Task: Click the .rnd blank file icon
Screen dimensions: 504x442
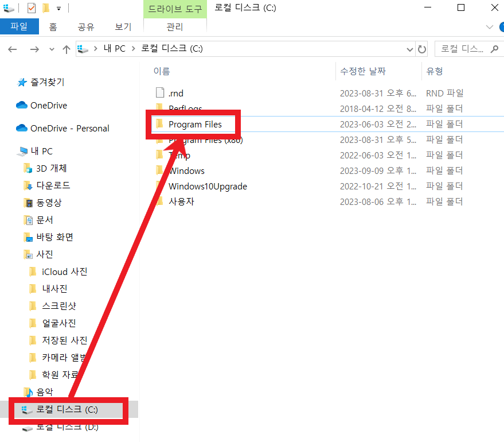Action: (x=160, y=92)
